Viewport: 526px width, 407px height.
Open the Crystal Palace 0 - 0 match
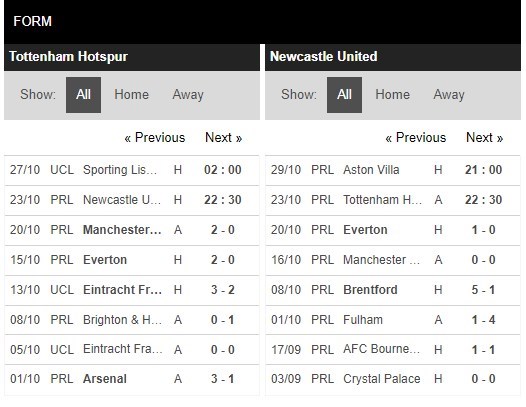click(392, 379)
